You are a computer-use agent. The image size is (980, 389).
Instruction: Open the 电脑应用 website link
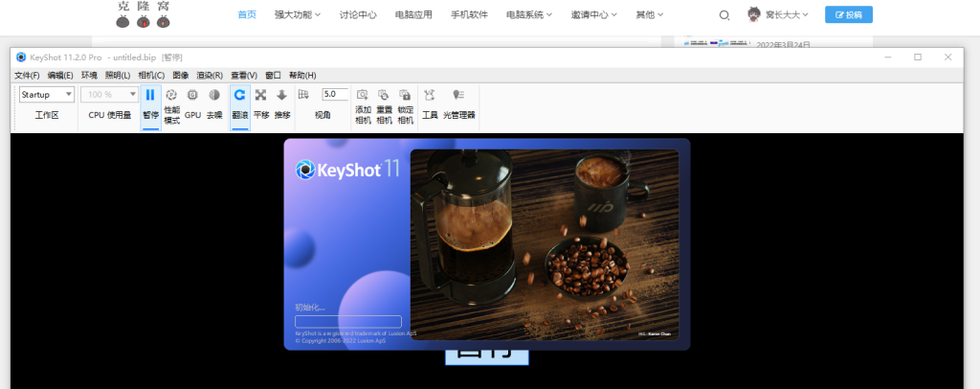click(x=413, y=14)
